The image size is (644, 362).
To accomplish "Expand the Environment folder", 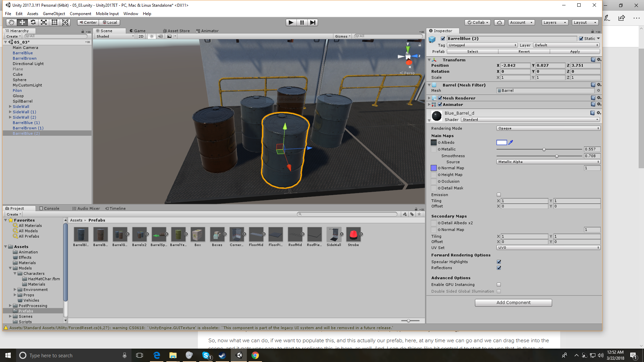I will (15, 290).
